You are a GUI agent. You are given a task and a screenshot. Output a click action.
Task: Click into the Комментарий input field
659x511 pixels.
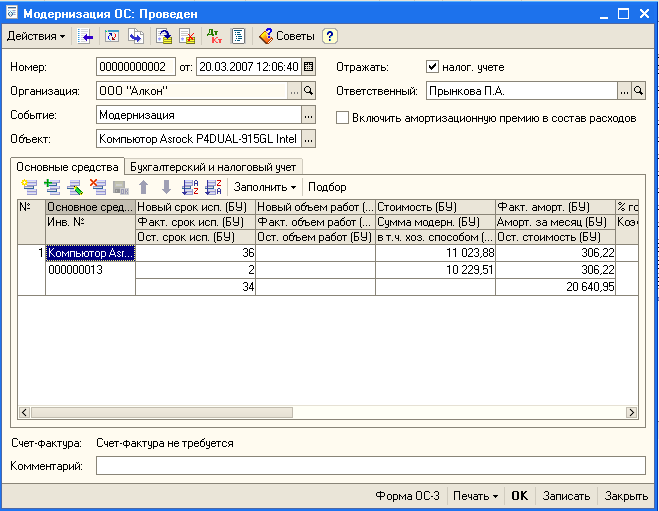[x=371, y=466]
